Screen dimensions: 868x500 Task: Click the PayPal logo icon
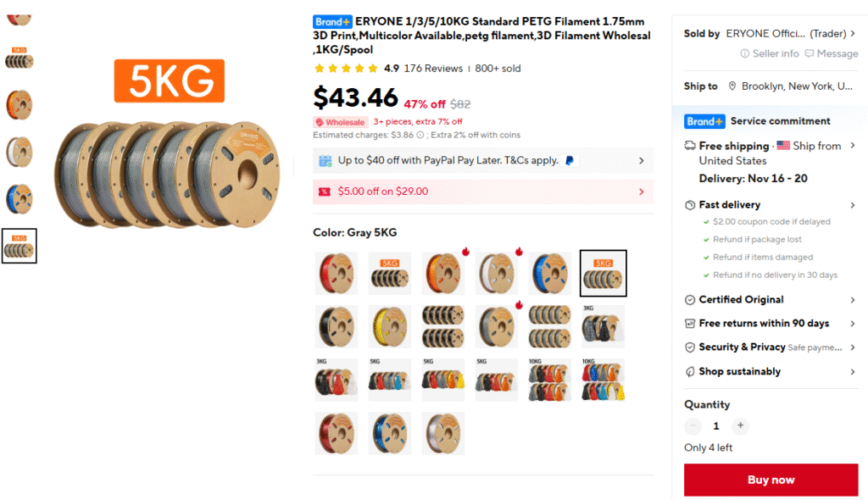tap(569, 160)
